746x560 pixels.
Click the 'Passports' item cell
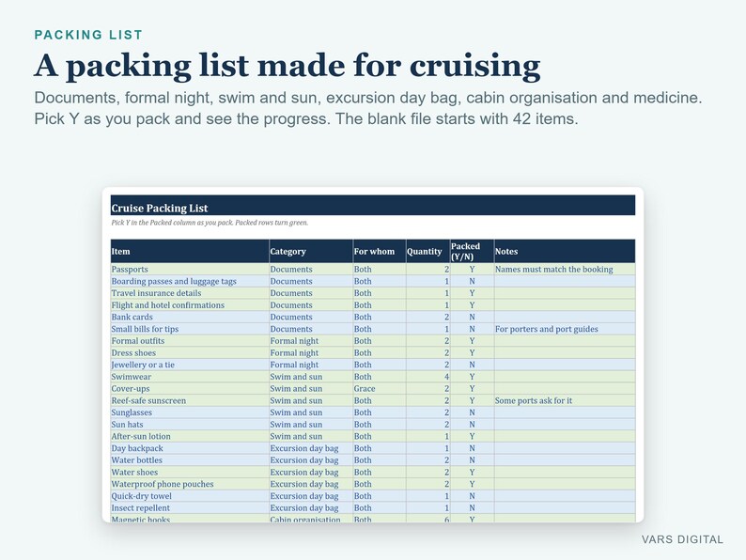(x=190, y=270)
